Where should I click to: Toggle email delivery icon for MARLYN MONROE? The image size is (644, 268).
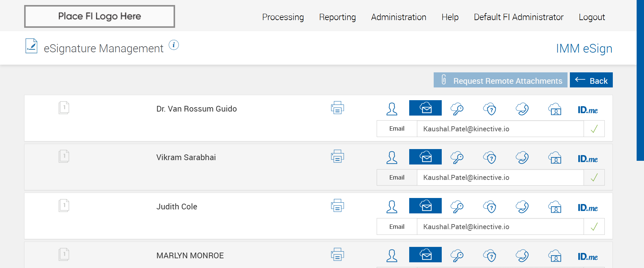click(x=425, y=255)
